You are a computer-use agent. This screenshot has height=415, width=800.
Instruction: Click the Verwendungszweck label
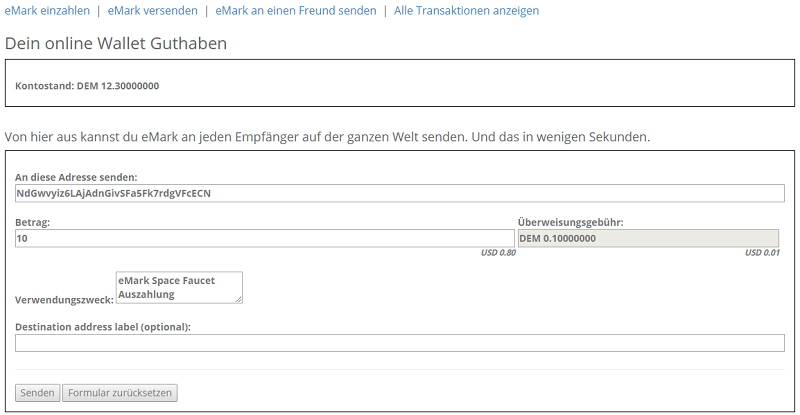point(64,300)
